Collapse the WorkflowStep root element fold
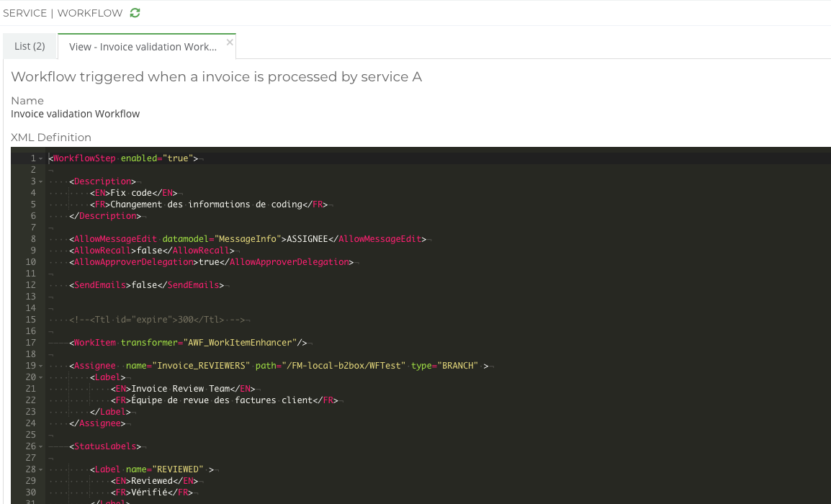Image resolution: width=831 pixels, height=504 pixels. [40, 158]
